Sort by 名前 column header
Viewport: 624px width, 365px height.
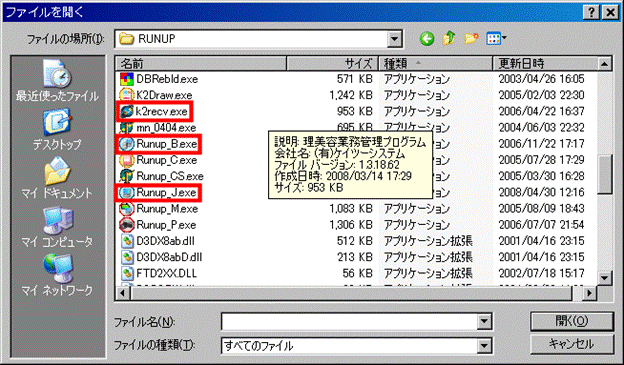pyautogui.click(x=201, y=63)
